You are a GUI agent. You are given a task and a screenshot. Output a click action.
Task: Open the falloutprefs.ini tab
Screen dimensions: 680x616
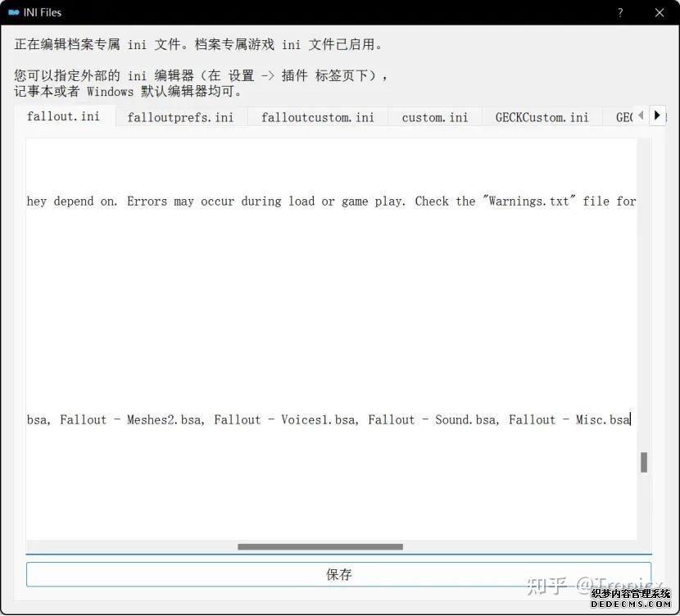[x=180, y=118]
